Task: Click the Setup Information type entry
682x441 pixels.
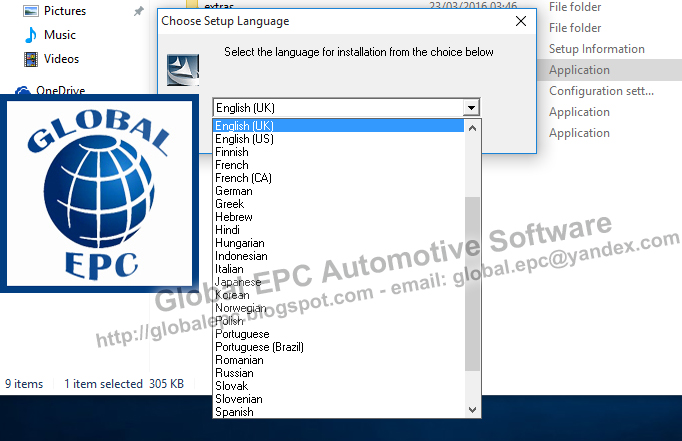Action: point(596,49)
